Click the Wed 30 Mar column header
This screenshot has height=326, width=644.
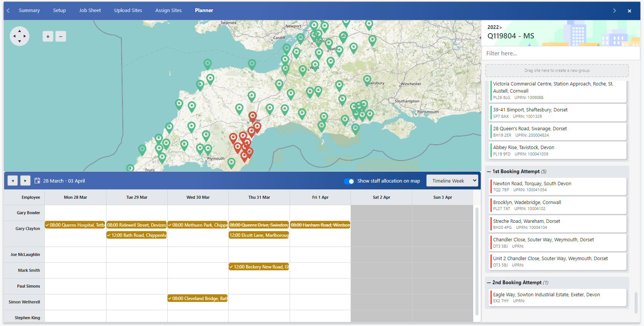tap(198, 198)
